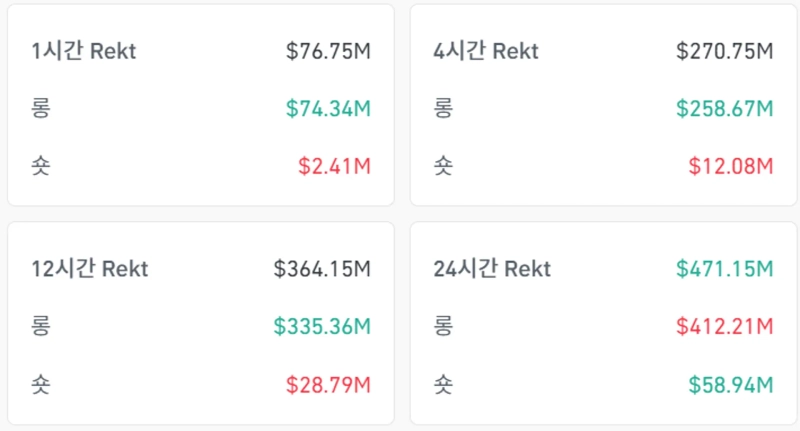Click the 12시간 Rekt card title
The image size is (800, 431).
coord(90,269)
